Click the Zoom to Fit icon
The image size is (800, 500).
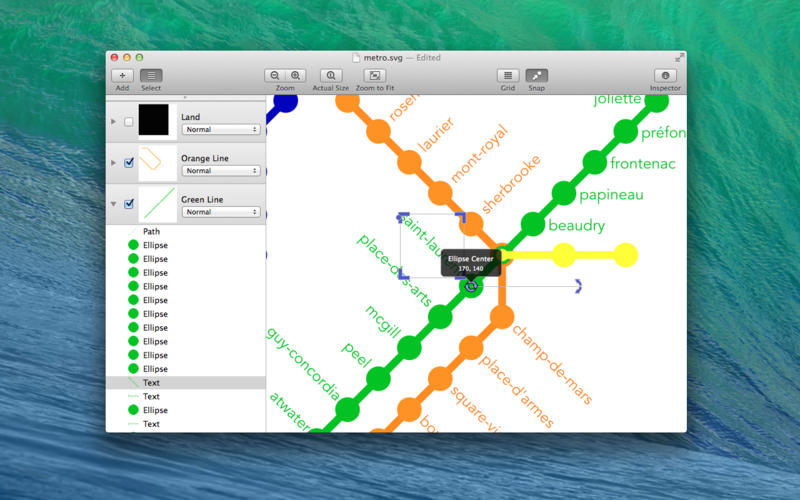tap(374, 75)
